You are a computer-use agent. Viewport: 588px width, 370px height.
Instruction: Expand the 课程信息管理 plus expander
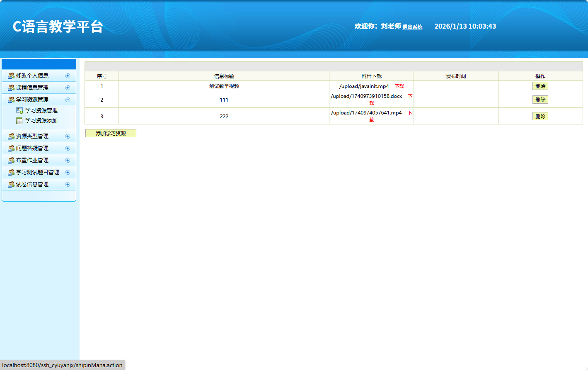pos(68,88)
